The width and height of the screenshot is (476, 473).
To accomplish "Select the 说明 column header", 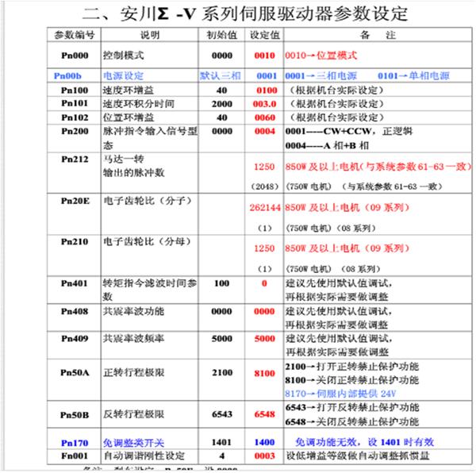I will tap(150, 35).
